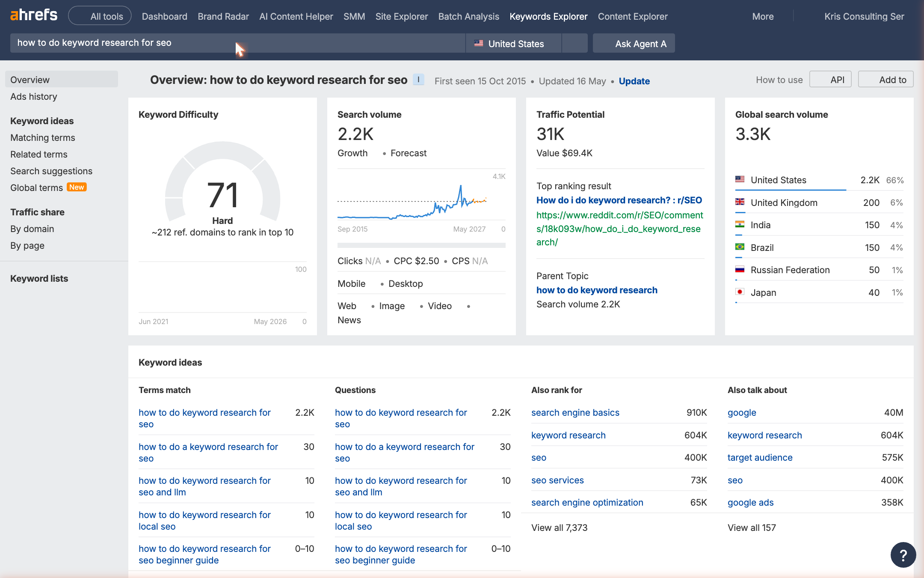Select Image search type
924x578 pixels.
392,306
